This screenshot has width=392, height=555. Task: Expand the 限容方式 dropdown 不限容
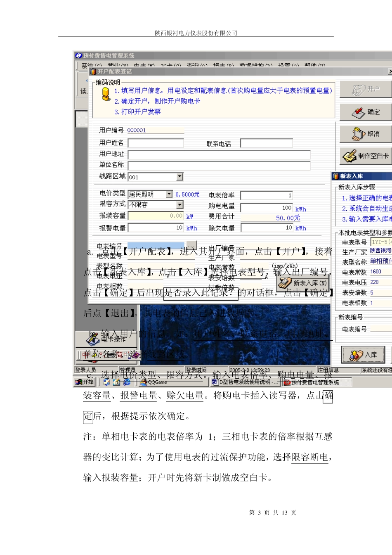coord(179,205)
